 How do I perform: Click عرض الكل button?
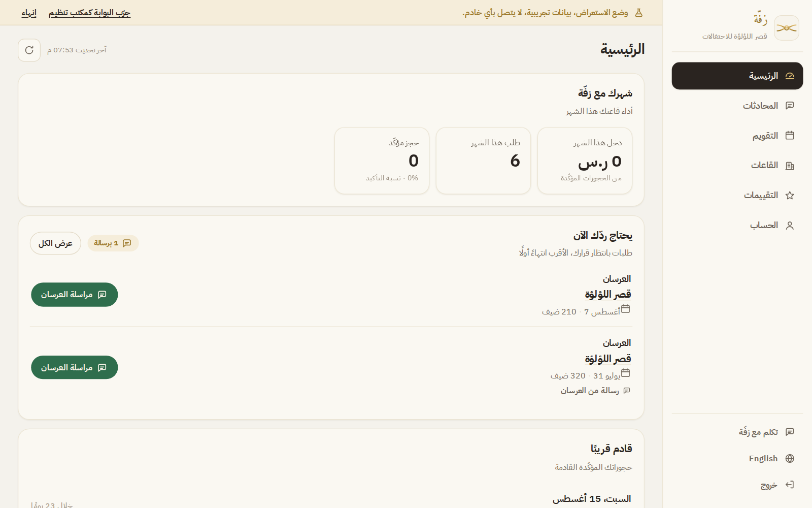coord(55,243)
